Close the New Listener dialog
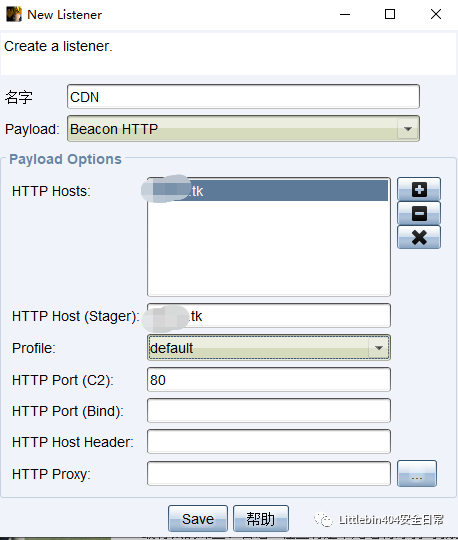The image size is (458, 540). (436, 14)
